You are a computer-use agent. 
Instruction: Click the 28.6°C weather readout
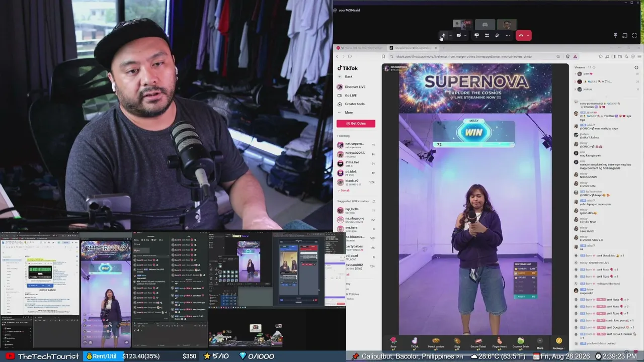[499, 356]
